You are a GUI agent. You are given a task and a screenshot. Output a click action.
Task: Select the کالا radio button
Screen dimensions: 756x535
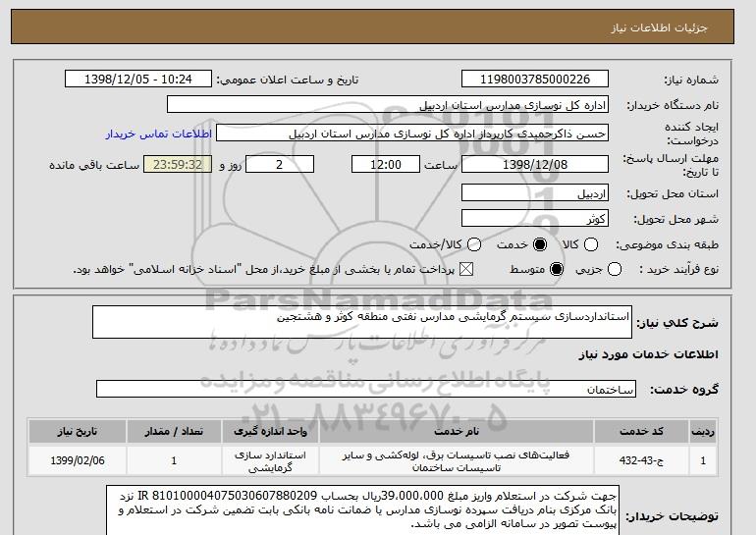(x=591, y=244)
